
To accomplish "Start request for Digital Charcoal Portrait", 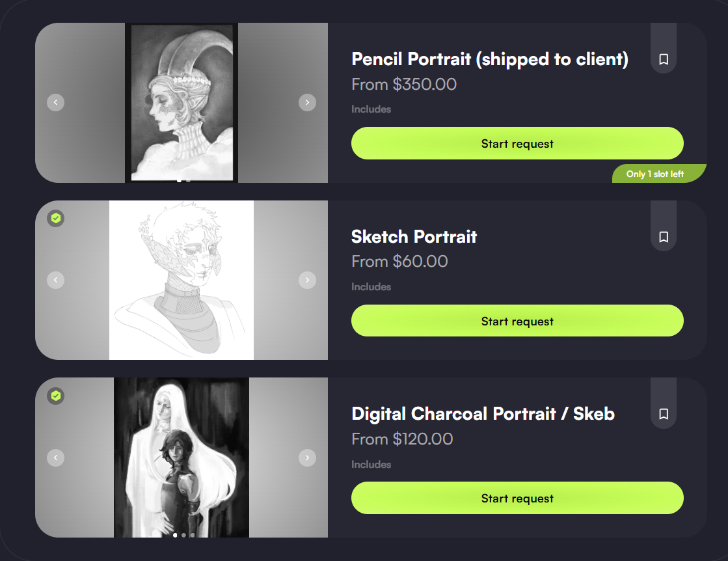I will point(517,499).
